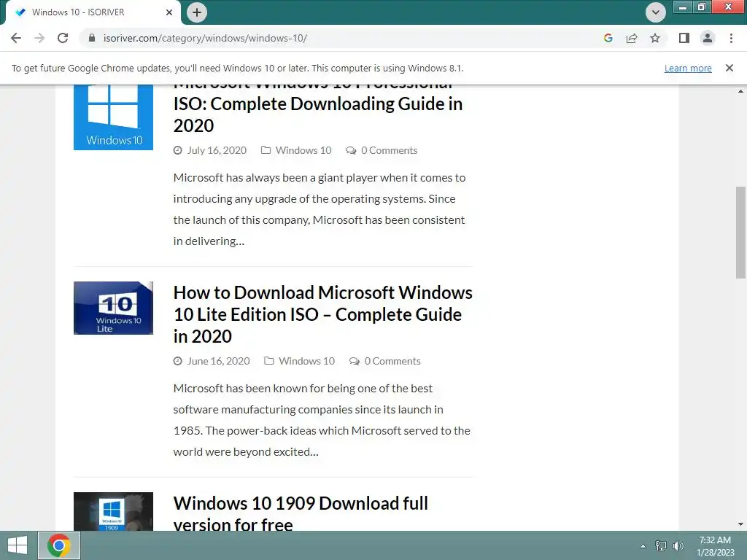Image resolution: width=747 pixels, height=560 pixels.
Task: Click the clock icon beside June 16, 2020
Action: (x=178, y=361)
